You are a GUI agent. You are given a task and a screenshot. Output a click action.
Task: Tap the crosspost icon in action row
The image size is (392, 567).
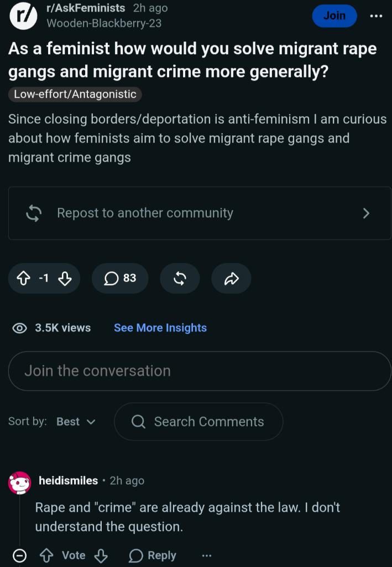click(180, 278)
